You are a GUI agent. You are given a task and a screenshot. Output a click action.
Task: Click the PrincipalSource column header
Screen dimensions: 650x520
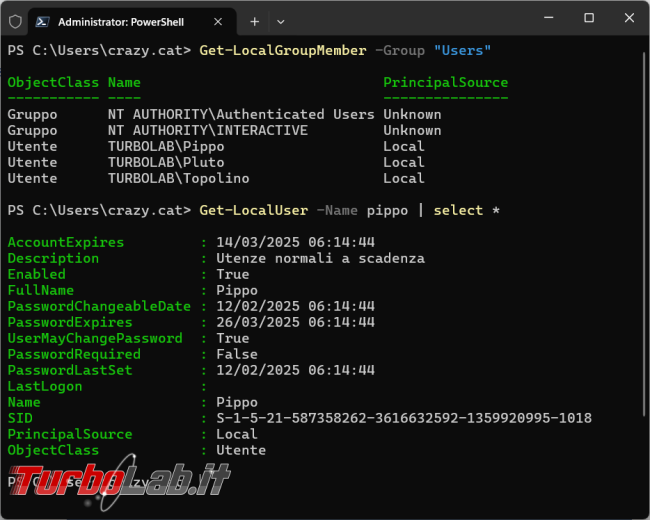click(446, 83)
